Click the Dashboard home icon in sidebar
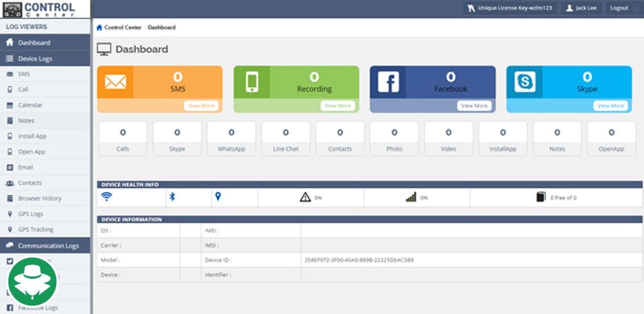Screen dimensions: 644x314 point(10,42)
